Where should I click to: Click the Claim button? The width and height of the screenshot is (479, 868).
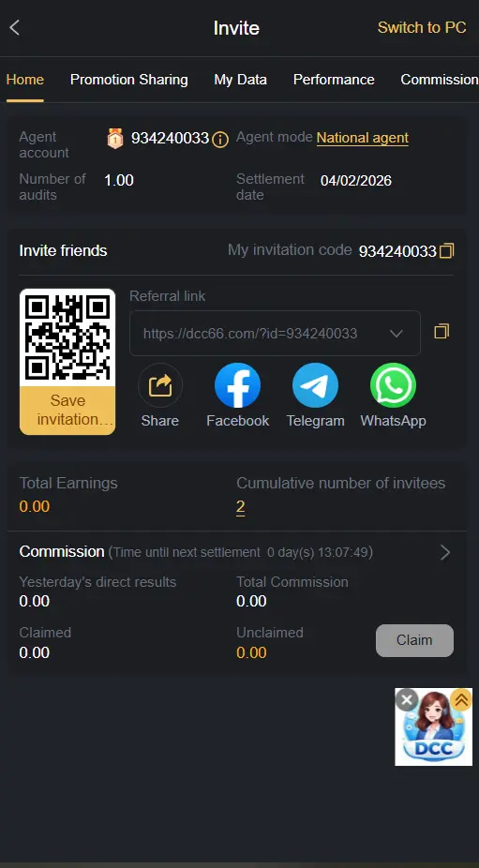click(x=414, y=640)
